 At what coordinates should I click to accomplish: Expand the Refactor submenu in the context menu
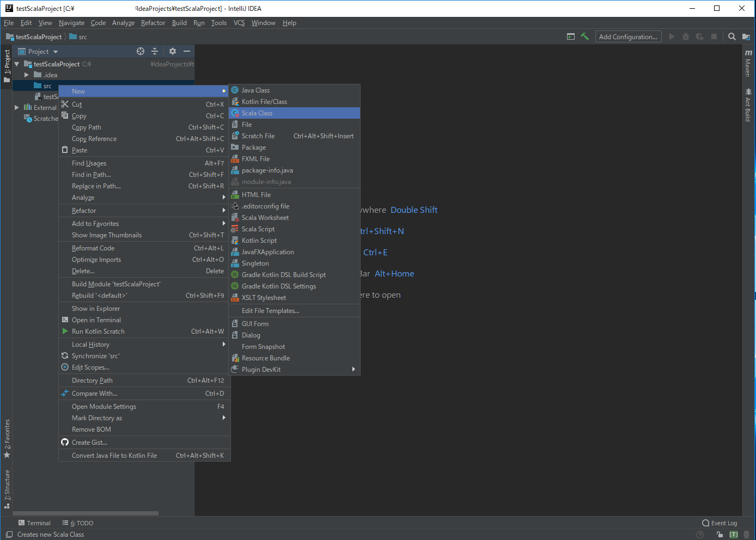144,211
